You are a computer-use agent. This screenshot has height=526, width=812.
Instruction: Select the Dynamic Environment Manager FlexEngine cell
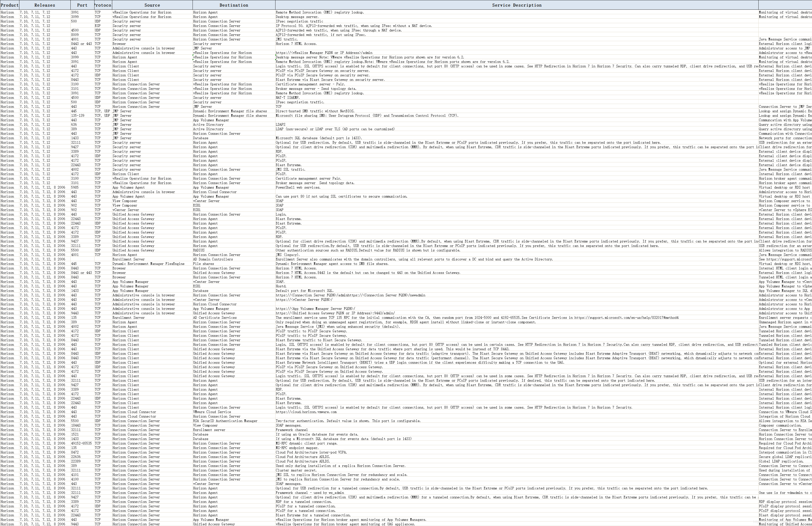(x=148, y=264)
